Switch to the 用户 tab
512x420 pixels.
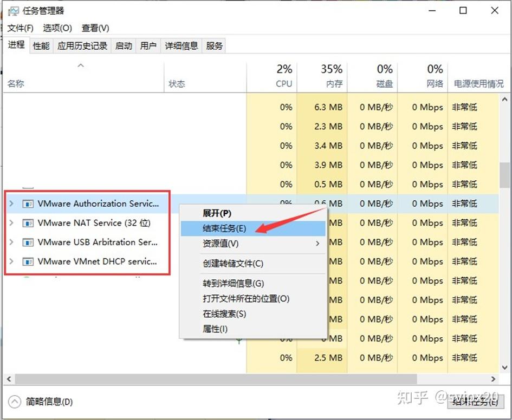click(148, 45)
